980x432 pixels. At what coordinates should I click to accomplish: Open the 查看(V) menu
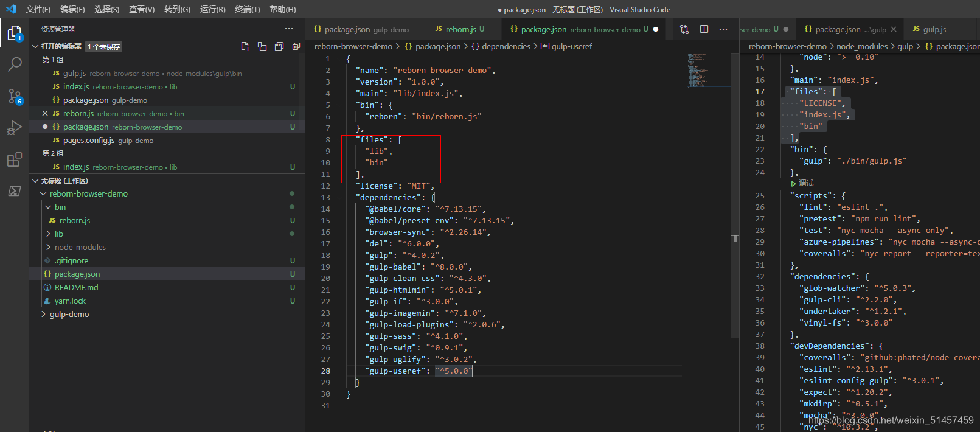pos(142,9)
